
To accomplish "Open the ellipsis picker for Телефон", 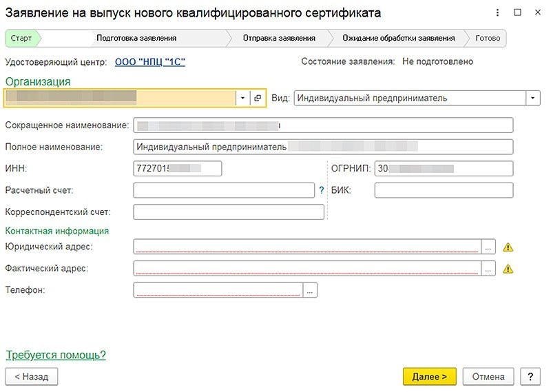I will click(x=310, y=291).
